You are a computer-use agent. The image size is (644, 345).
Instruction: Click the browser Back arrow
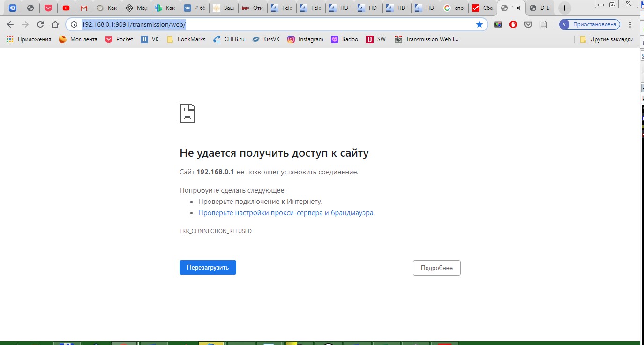[x=10, y=24]
